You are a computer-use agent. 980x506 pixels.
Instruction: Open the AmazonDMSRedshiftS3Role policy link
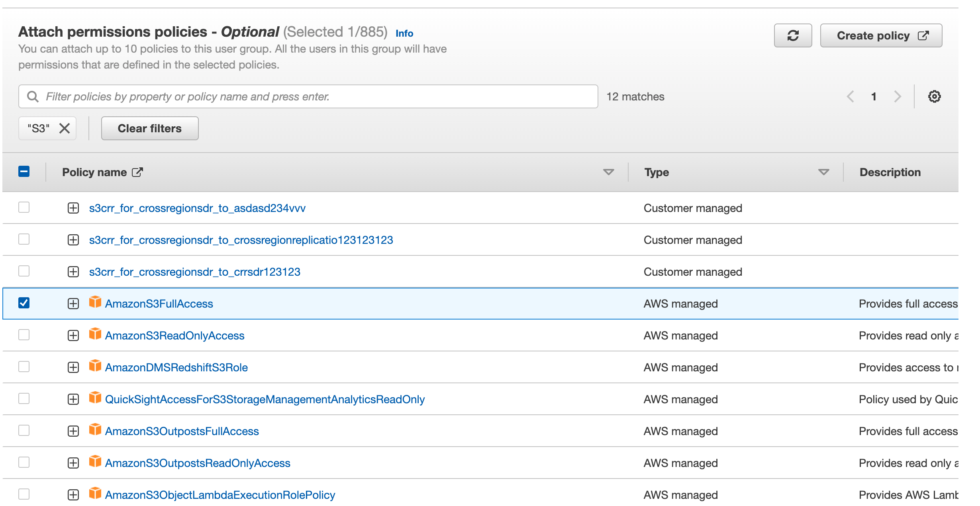pyautogui.click(x=176, y=367)
